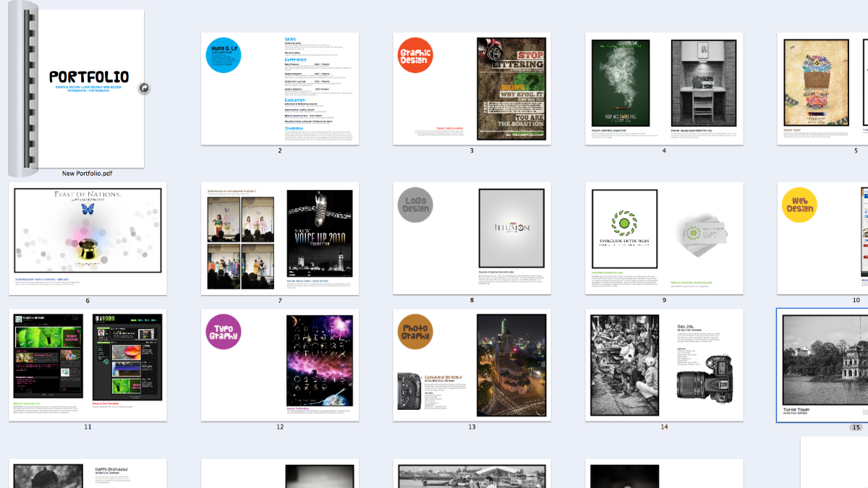868x488 pixels.
Task: Select the Happy Grandad page thumbnail in bottom row
Action: tap(88, 474)
